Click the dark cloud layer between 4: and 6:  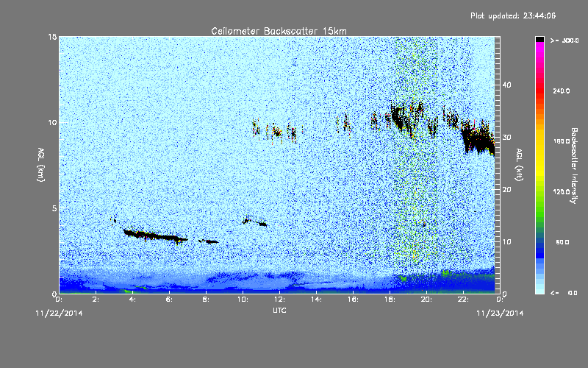pos(154,236)
